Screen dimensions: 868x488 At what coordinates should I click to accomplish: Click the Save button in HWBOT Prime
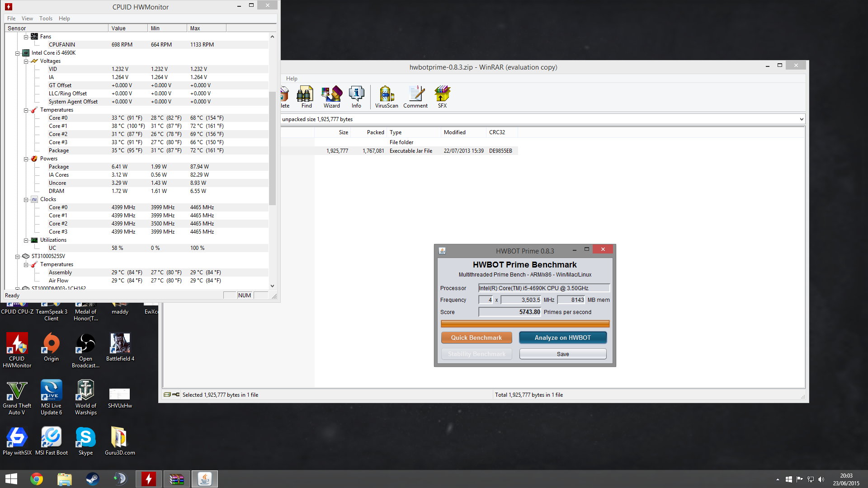point(562,354)
